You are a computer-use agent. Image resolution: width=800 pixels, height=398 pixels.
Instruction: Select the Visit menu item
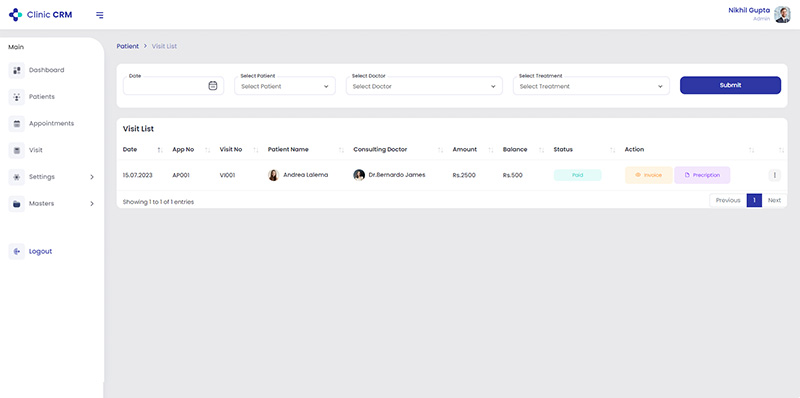(x=36, y=151)
